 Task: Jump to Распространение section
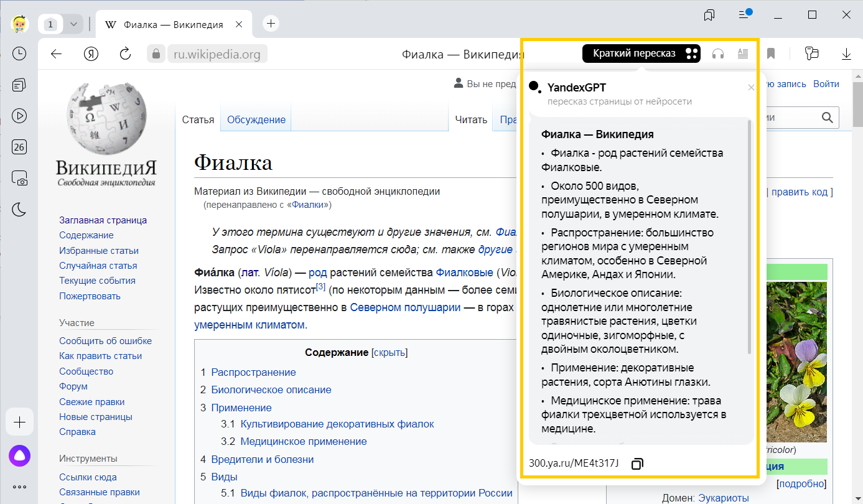[x=254, y=372]
